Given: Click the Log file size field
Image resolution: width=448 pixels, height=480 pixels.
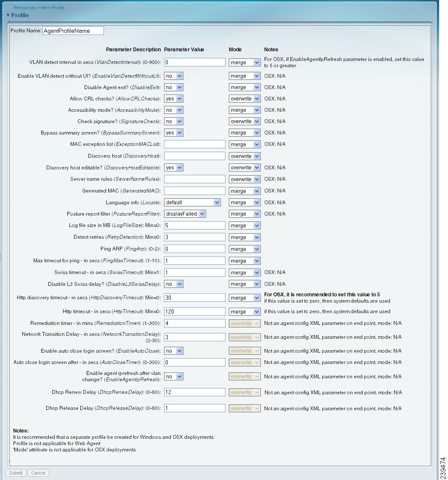Looking at the screenshot, I should (x=195, y=225).
